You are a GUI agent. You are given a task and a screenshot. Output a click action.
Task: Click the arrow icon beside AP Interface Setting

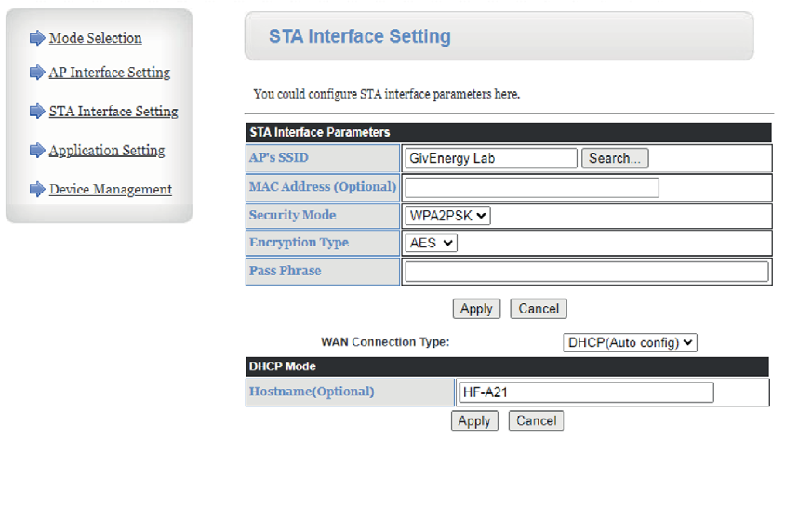(37, 73)
